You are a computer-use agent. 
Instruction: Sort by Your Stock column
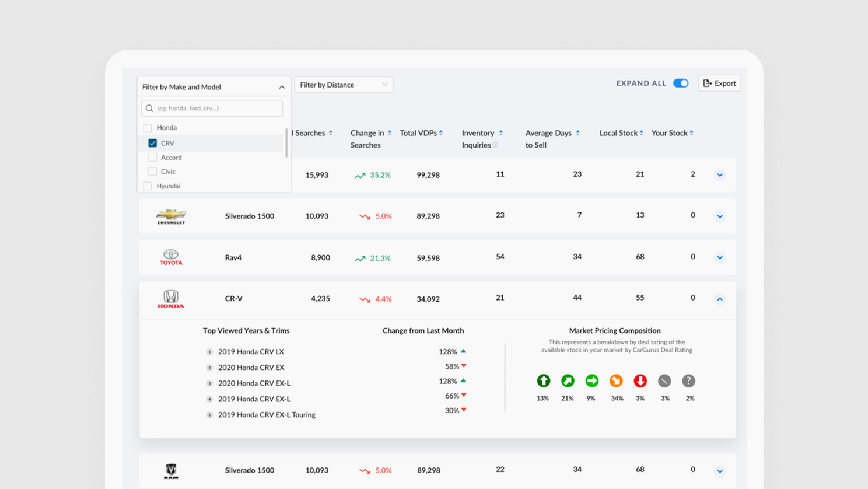pyautogui.click(x=692, y=133)
